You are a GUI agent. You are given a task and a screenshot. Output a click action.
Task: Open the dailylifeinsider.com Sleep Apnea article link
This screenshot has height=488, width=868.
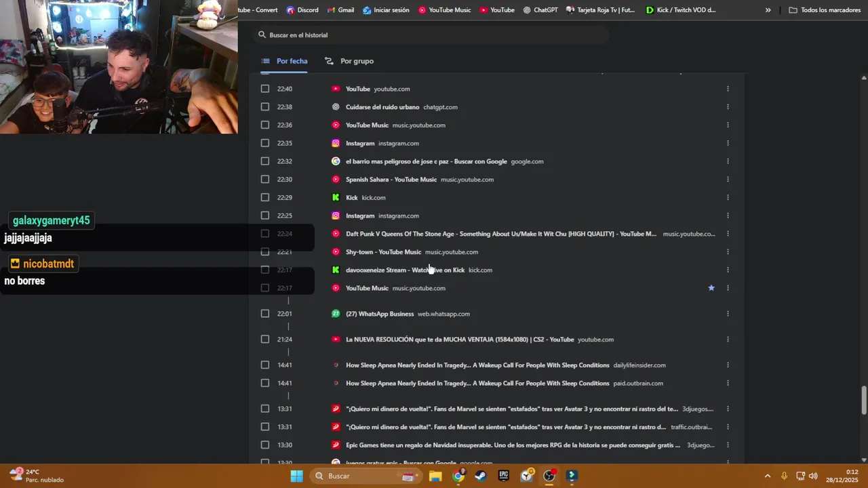point(477,365)
